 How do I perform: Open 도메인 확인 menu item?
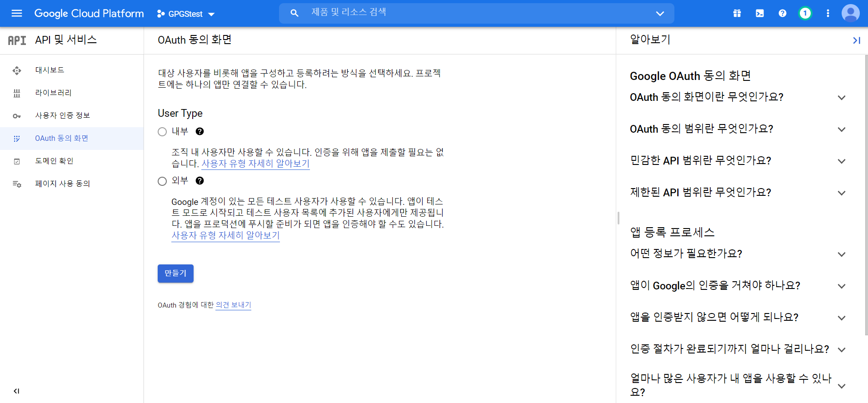[x=72, y=161]
